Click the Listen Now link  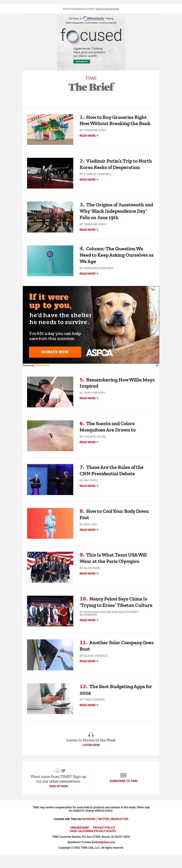click(91, 745)
